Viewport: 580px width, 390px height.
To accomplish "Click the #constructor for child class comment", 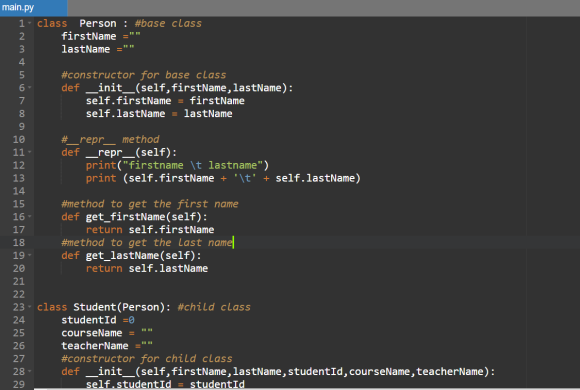I will (147, 359).
